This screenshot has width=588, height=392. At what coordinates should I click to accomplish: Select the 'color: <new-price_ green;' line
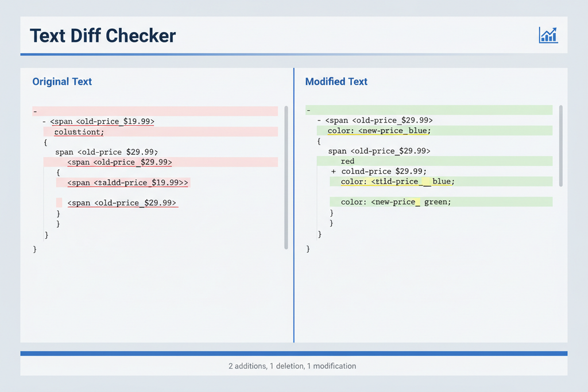coord(396,202)
